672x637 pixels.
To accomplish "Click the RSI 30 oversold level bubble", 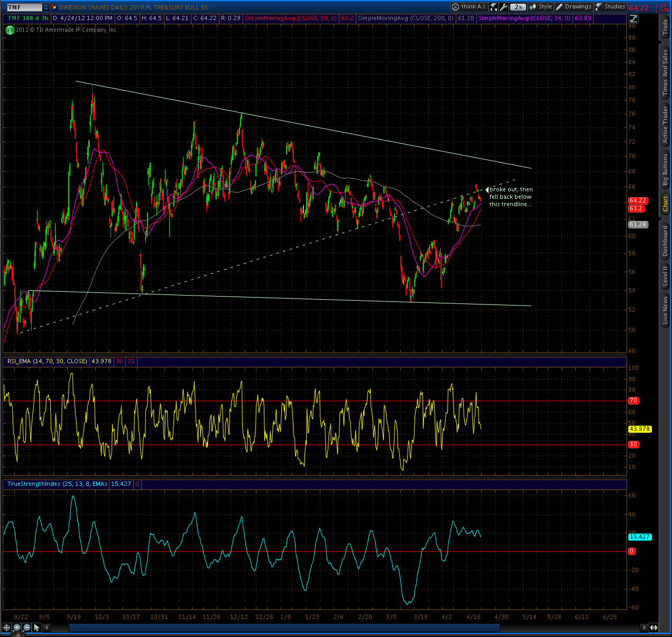I will (x=633, y=445).
